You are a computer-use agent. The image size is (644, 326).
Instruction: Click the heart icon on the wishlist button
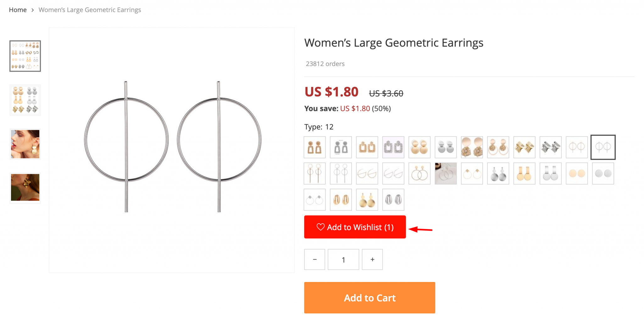(x=320, y=227)
